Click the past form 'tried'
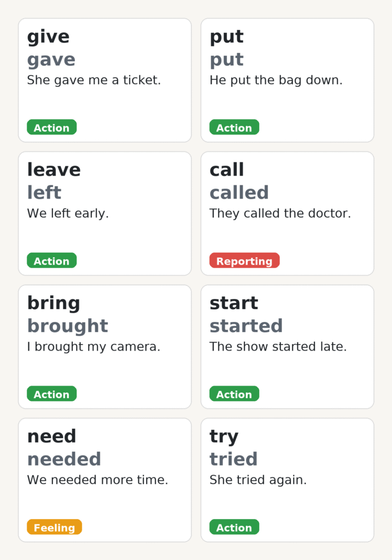 (x=233, y=459)
